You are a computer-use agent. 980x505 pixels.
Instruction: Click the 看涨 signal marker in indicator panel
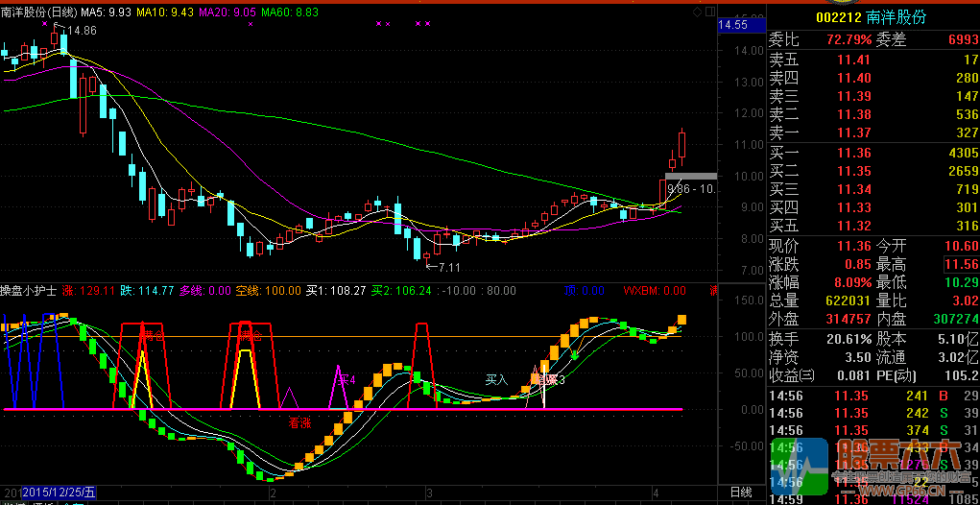click(299, 421)
